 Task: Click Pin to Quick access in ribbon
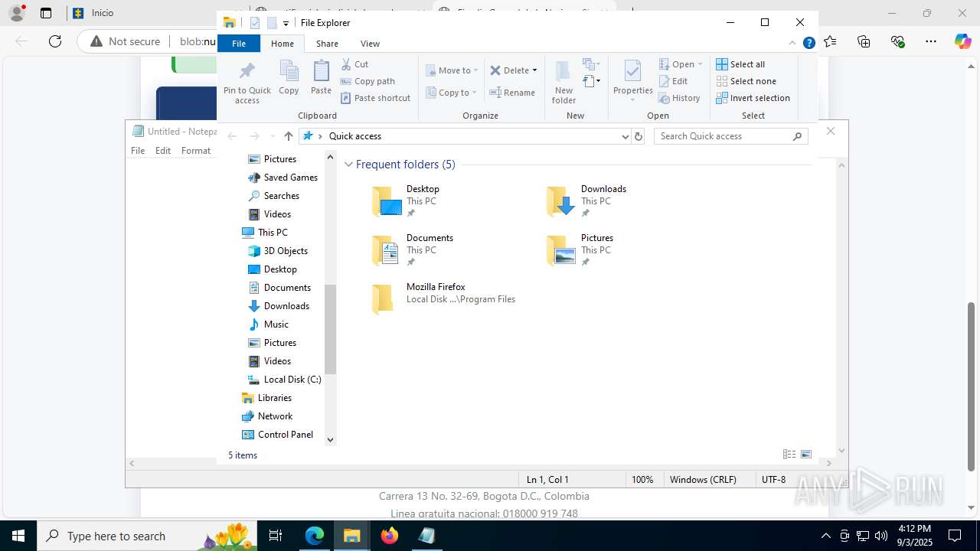point(247,83)
